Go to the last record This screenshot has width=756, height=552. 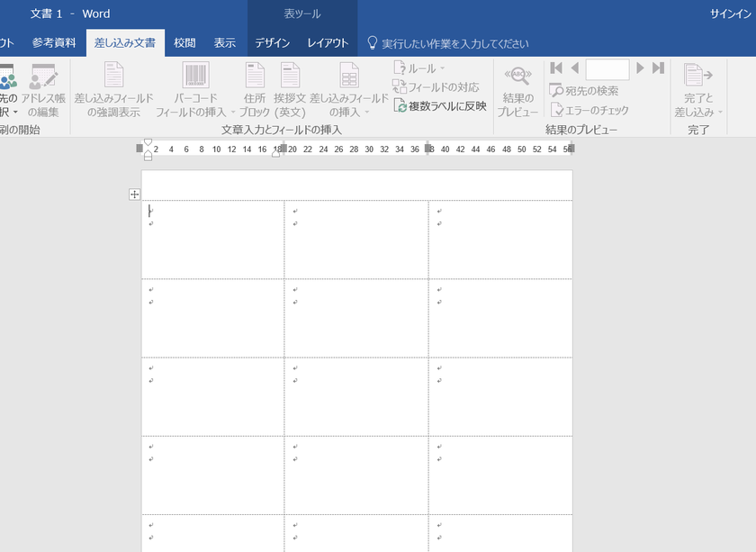(658, 68)
